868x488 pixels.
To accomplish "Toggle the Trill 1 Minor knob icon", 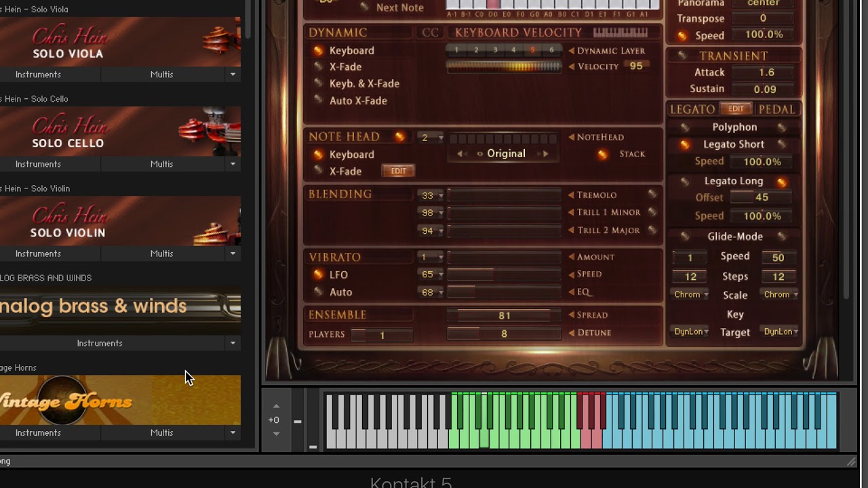I will (x=652, y=212).
